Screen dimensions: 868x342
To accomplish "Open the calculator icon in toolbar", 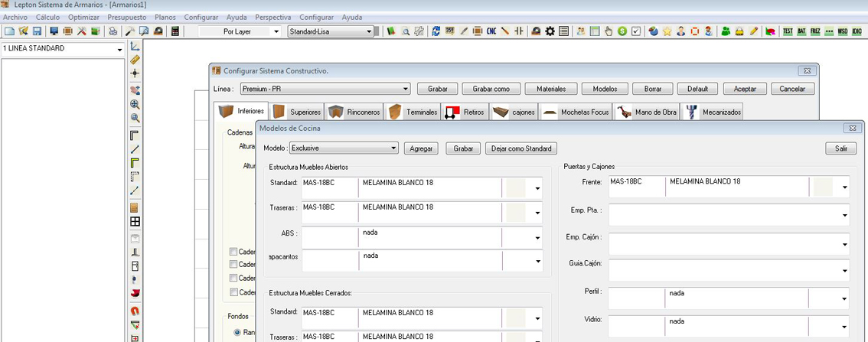I will (175, 31).
